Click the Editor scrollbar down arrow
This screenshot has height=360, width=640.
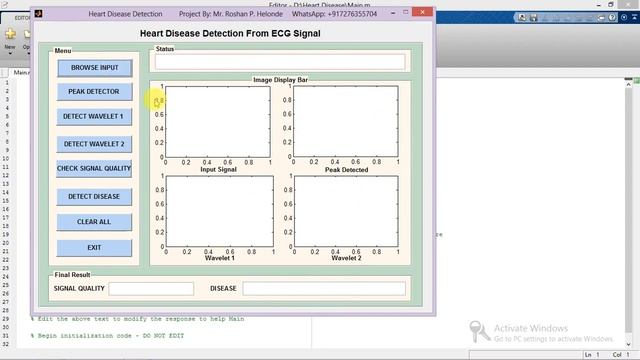coord(628,344)
